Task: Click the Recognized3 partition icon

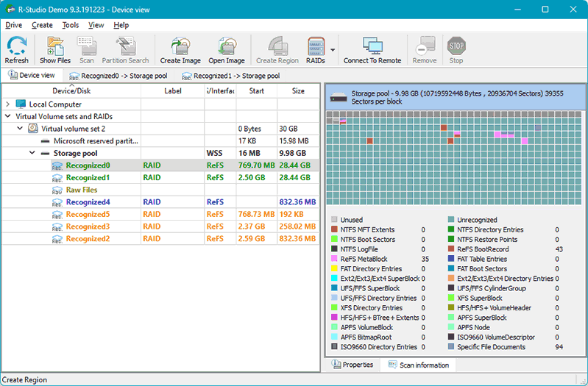Action: 57,226
